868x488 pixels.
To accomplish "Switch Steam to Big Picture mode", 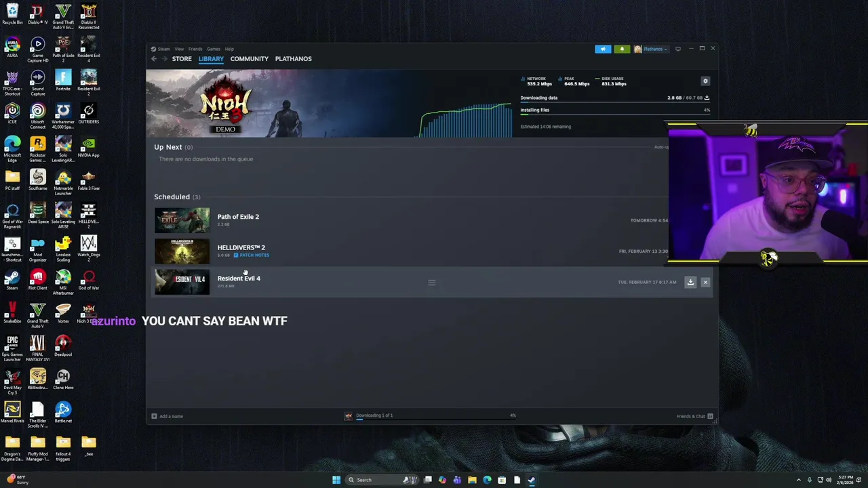I will 677,49.
